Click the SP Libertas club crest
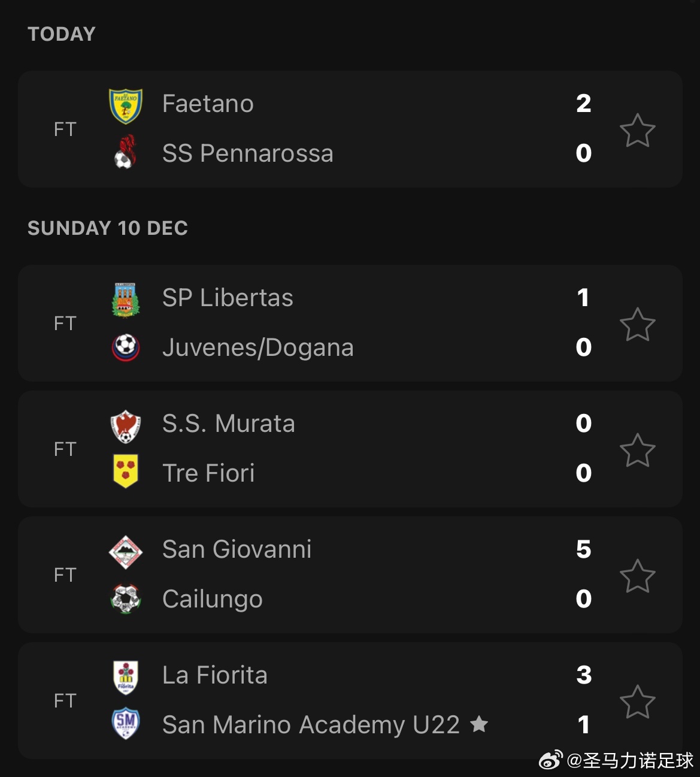Image resolution: width=700 pixels, height=777 pixels. [x=126, y=300]
